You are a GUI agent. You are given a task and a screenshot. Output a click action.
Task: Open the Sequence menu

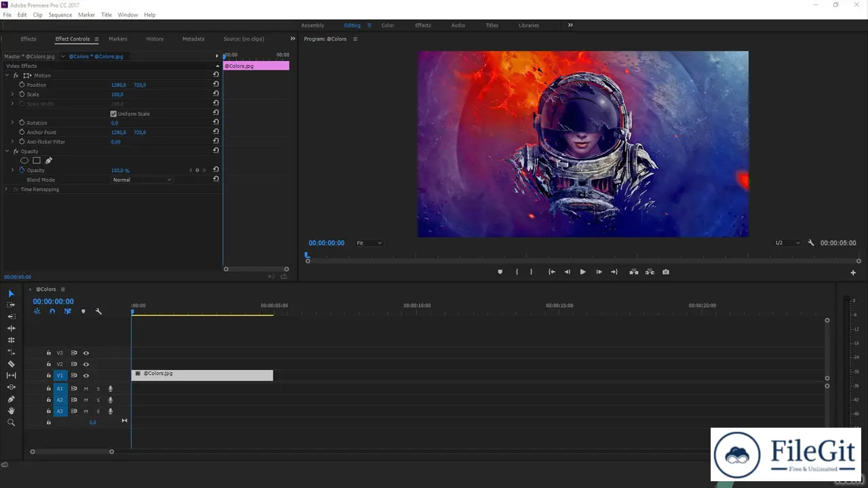coord(60,14)
